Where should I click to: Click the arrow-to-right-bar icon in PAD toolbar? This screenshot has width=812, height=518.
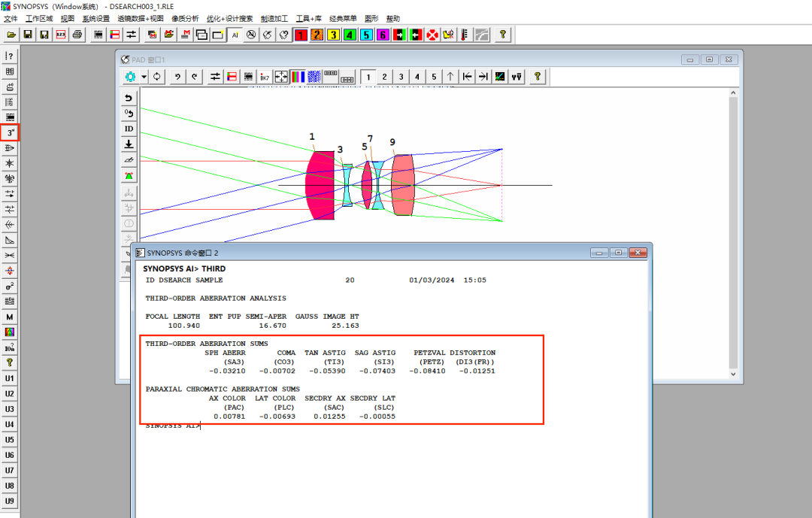pyautogui.click(x=483, y=77)
